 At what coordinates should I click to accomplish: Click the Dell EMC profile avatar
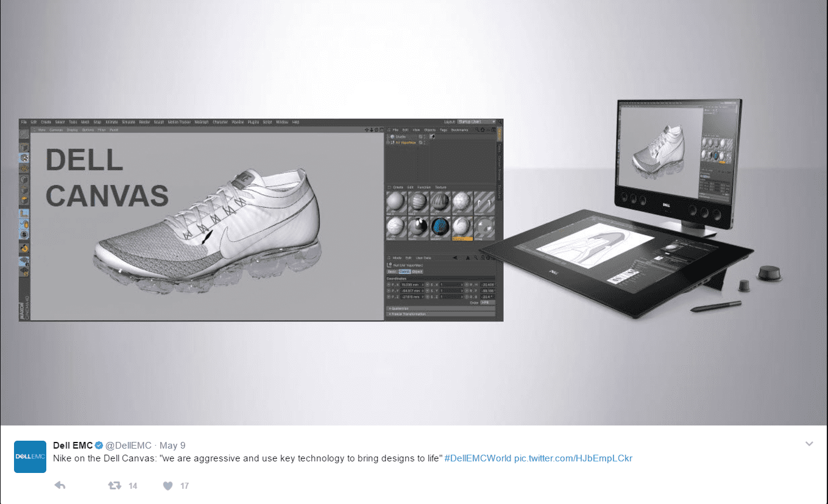tap(30, 457)
